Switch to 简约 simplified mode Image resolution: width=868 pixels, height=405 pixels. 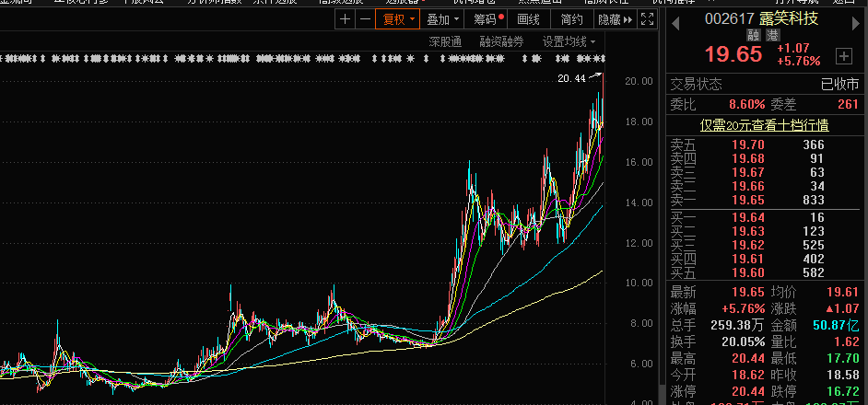(x=571, y=18)
